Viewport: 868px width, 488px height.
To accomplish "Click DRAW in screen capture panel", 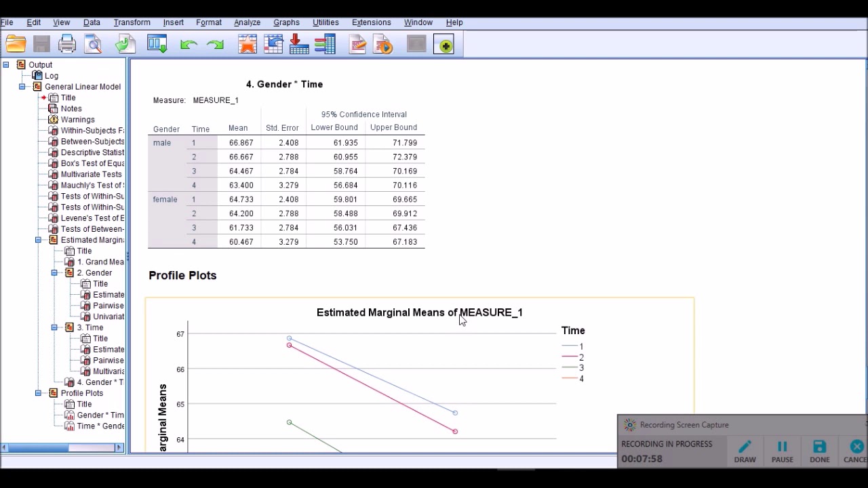I will point(745,451).
